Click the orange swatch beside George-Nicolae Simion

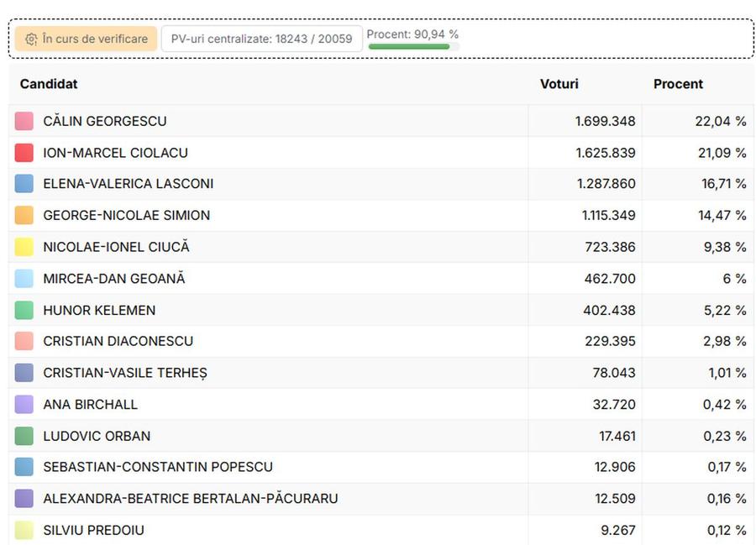coord(24,215)
